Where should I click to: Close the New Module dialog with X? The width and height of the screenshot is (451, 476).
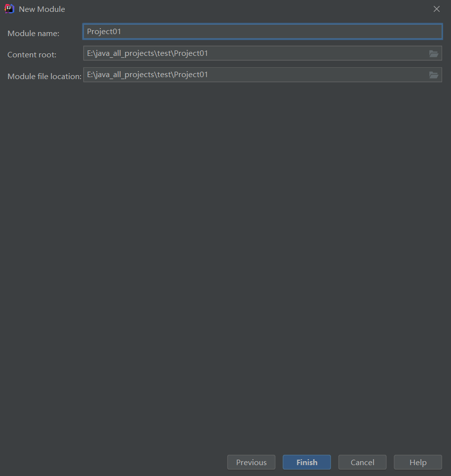point(436,9)
